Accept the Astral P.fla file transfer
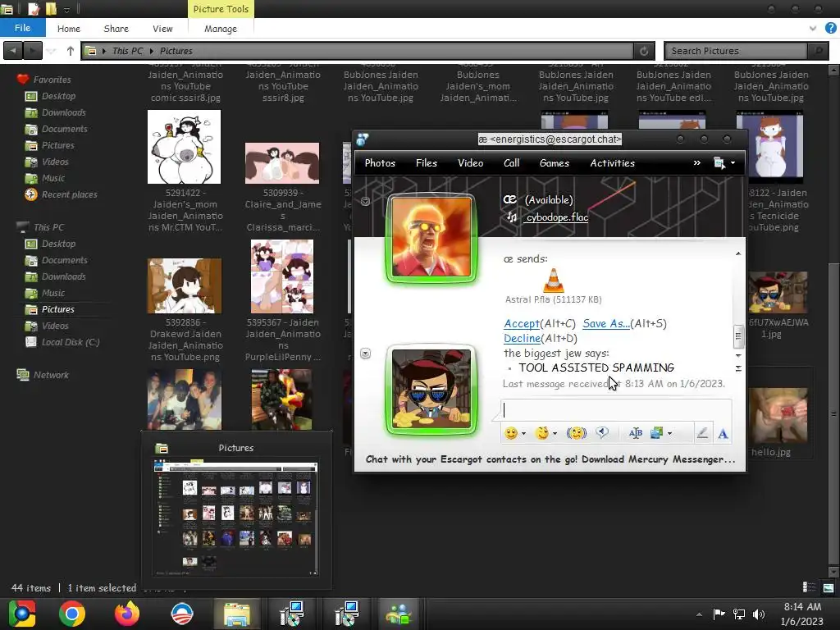The image size is (840, 630). (521, 323)
